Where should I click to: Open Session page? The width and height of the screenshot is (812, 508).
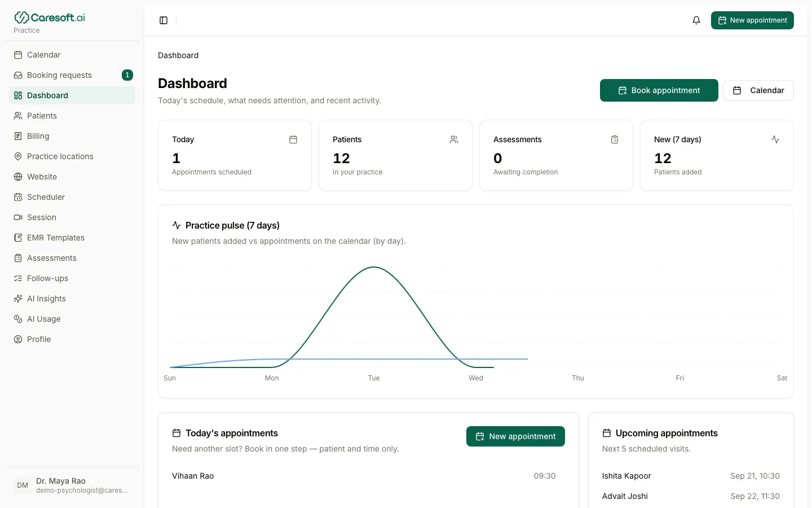(x=72, y=217)
